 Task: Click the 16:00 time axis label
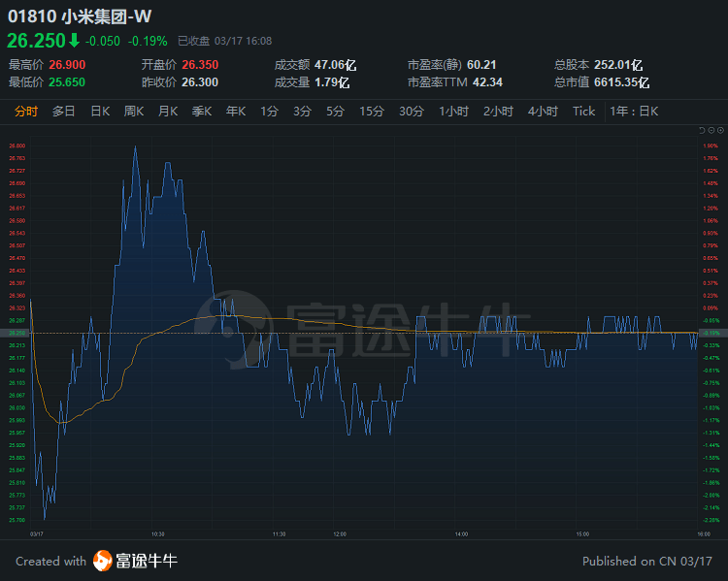point(704,534)
